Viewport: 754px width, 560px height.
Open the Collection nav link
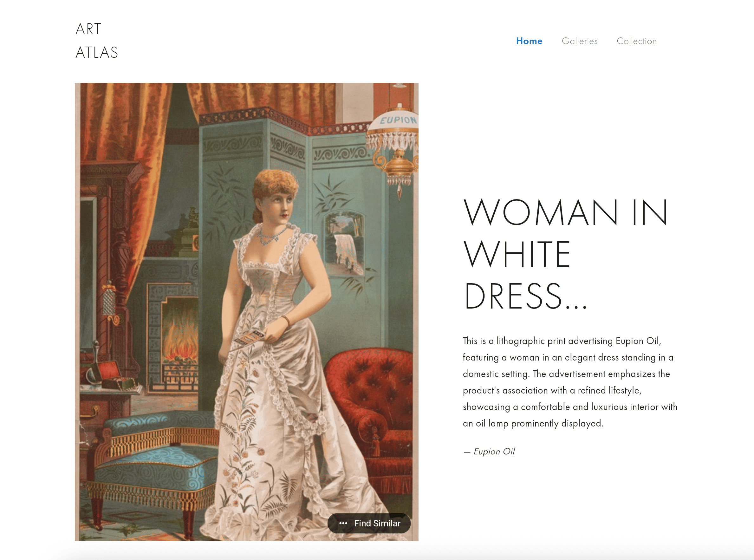pos(636,41)
